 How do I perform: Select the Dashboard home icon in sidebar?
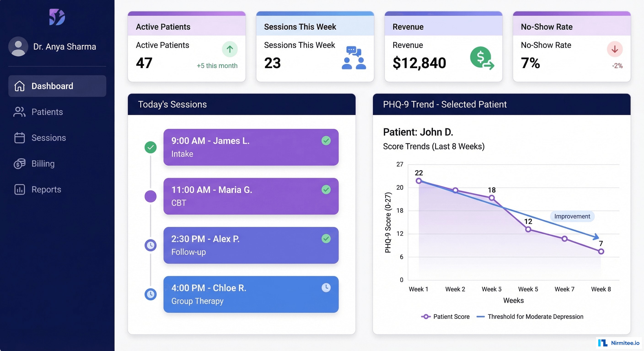tap(19, 86)
